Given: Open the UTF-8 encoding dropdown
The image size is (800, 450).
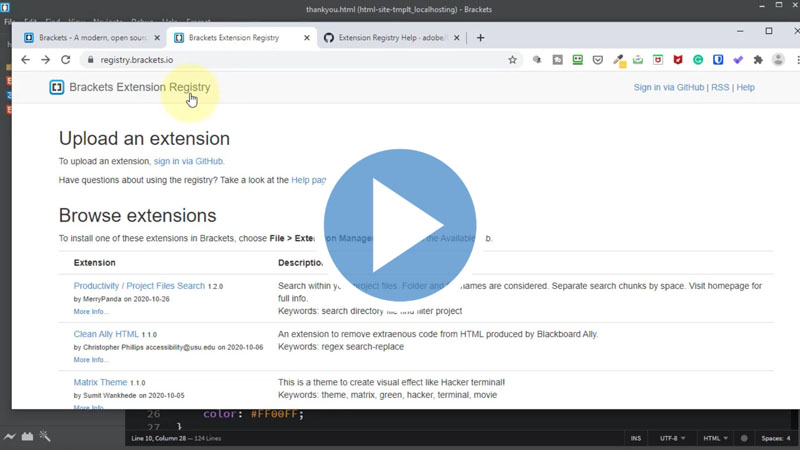Looking at the screenshot, I should coord(672,438).
